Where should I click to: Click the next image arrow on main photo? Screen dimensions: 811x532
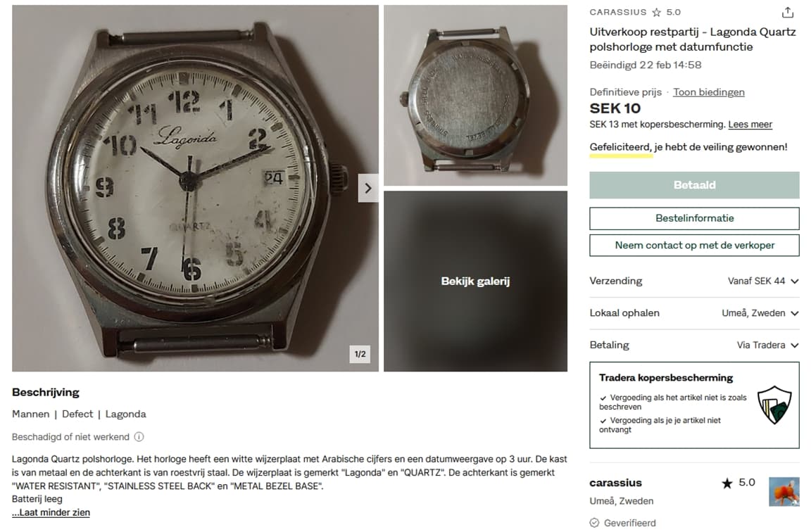point(367,188)
